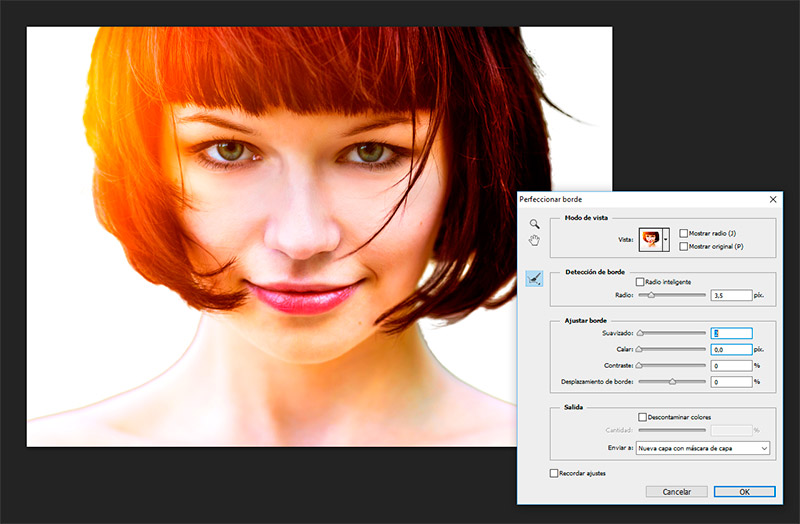Click the Desplazamiento de borde slider handle
The width and height of the screenshot is (800, 524).
[x=672, y=383]
